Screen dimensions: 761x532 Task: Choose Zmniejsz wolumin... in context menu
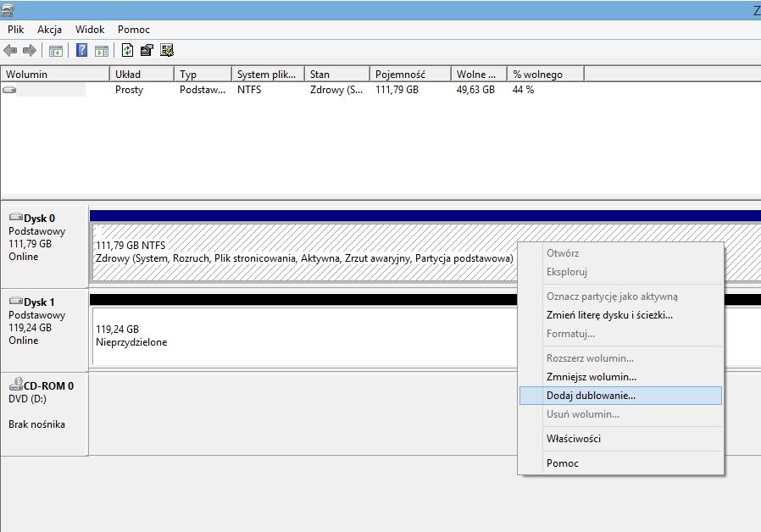click(620, 377)
